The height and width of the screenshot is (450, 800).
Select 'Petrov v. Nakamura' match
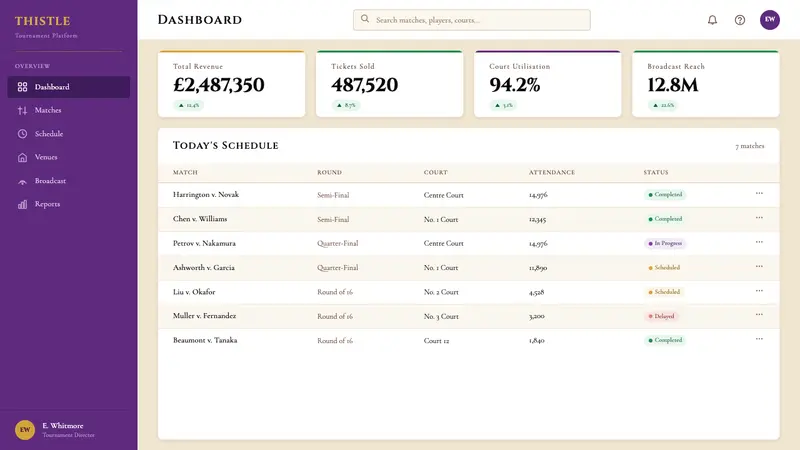(204, 243)
